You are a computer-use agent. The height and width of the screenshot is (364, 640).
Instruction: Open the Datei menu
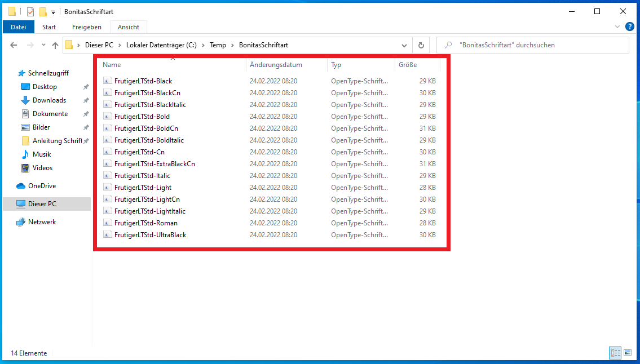pos(19,26)
